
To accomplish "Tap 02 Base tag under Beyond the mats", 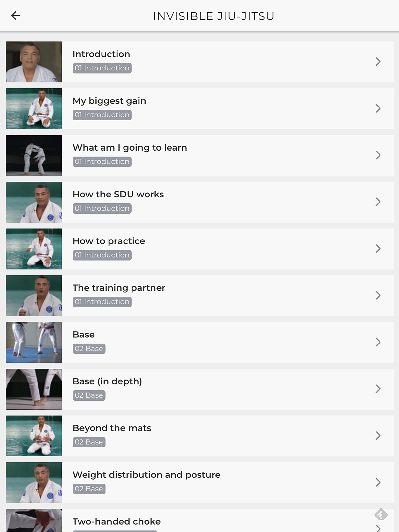I will [x=89, y=442].
